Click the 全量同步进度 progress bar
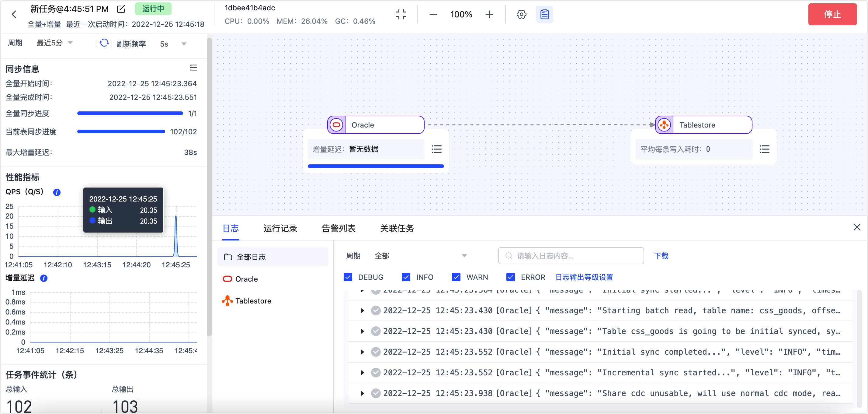Viewport: 868px width, 414px height. pyautogui.click(x=130, y=113)
